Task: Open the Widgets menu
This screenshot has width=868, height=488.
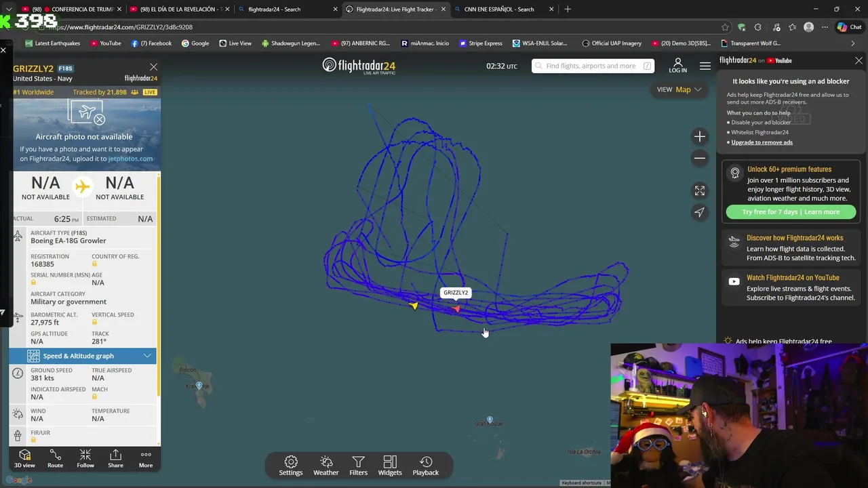Action: click(x=390, y=466)
